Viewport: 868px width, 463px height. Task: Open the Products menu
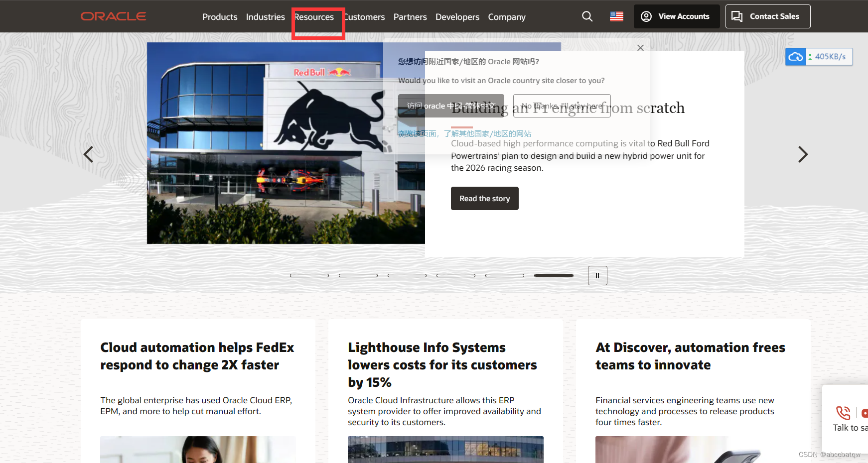tap(220, 17)
